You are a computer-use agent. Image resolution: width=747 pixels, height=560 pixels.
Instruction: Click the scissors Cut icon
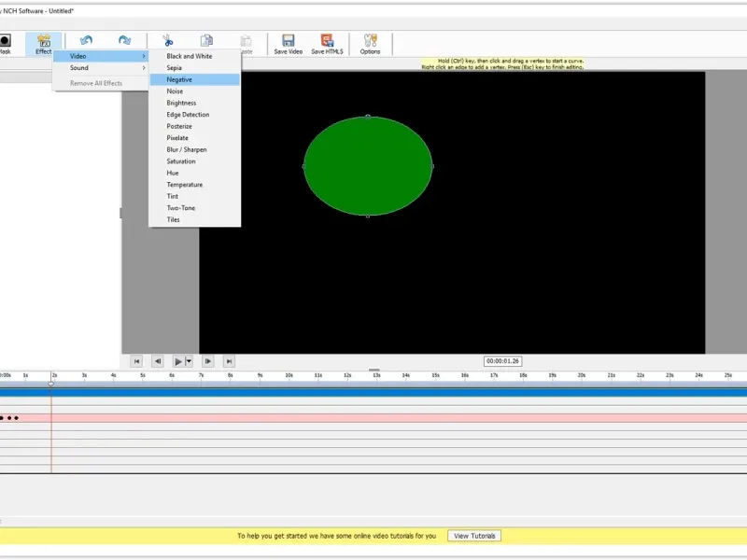tap(167, 41)
